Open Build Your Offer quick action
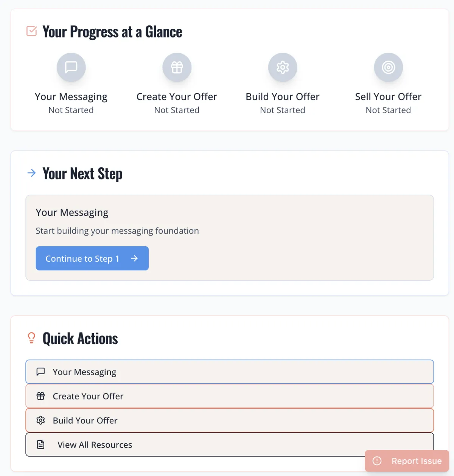This screenshot has height=476, width=454. coord(229,420)
